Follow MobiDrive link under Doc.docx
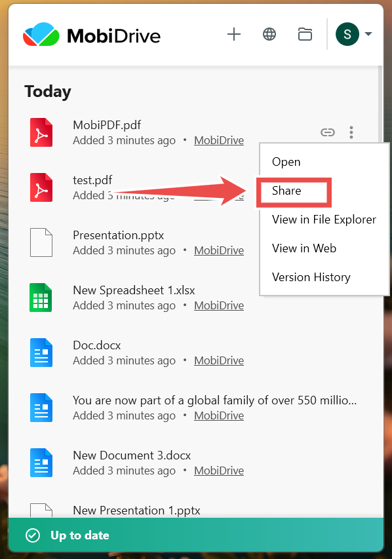The width and height of the screenshot is (392, 559). [219, 360]
